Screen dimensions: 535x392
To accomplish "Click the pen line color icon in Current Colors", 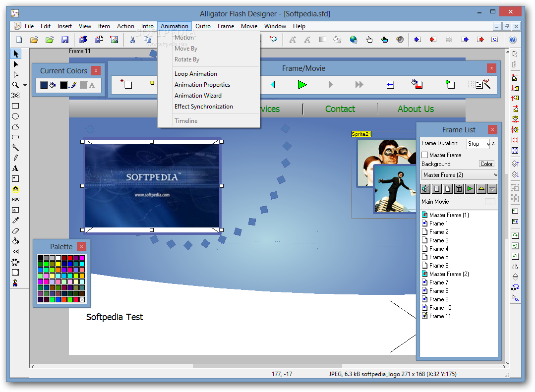I will (73, 85).
